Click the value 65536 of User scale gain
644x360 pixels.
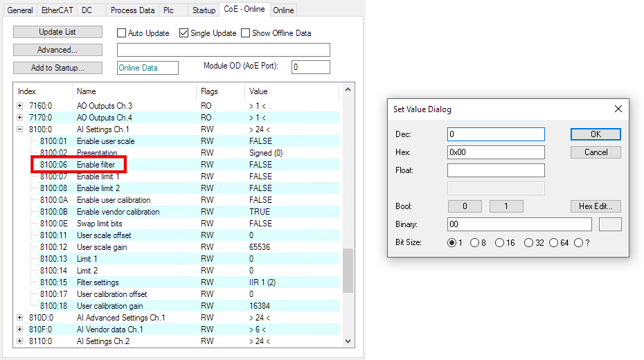[260, 247]
